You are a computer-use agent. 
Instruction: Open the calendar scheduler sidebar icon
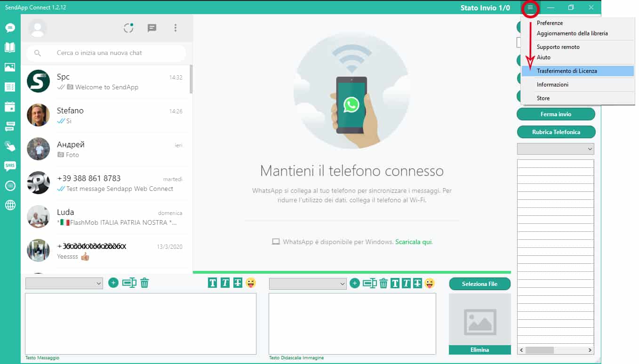pyautogui.click(x=10, y=107)
